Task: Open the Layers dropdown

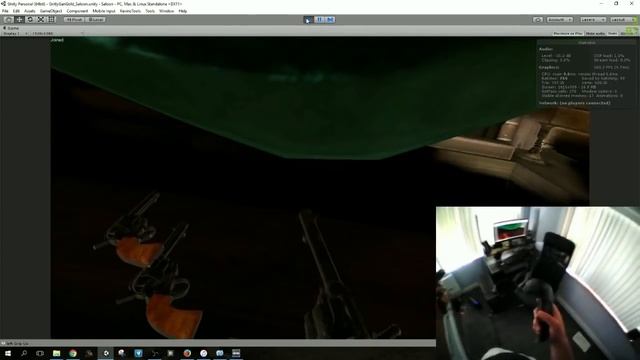Action: click(593, 20)
